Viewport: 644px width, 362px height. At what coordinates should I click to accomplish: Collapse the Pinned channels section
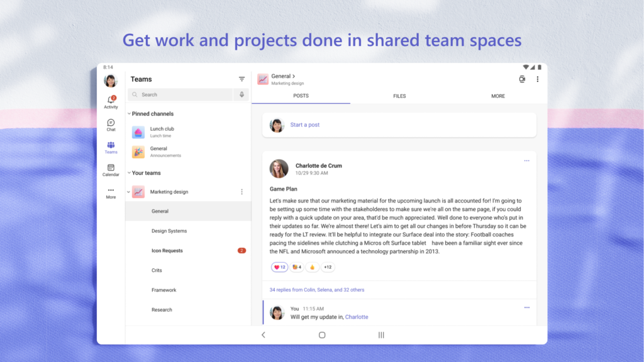130,114
